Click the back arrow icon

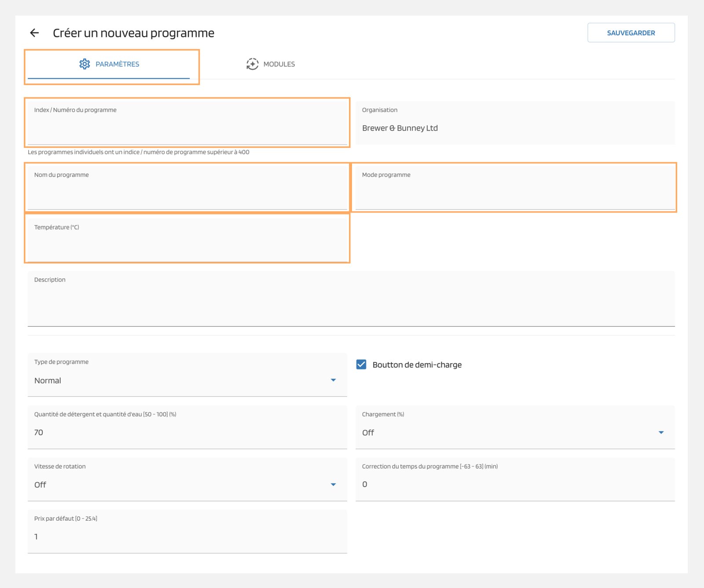(34, 33)
